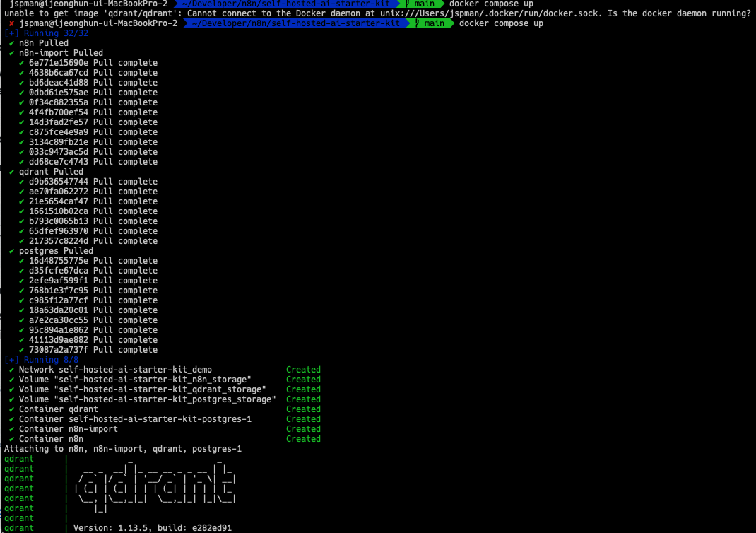The height and width of the screenshot is (533, 756).
Task: Click layer hash 95c894a1e862
Action: 59,330
